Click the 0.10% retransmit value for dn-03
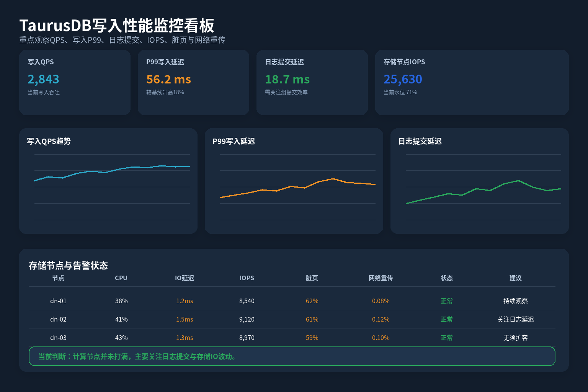The height and width of the screenshot is (392, 588). [381, 338]
